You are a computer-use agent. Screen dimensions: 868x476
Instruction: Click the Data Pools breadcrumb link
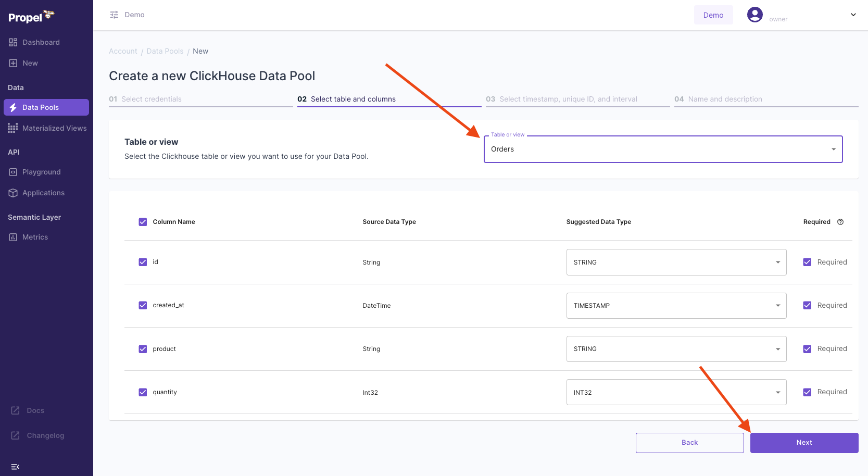click(x=165, y=51)
